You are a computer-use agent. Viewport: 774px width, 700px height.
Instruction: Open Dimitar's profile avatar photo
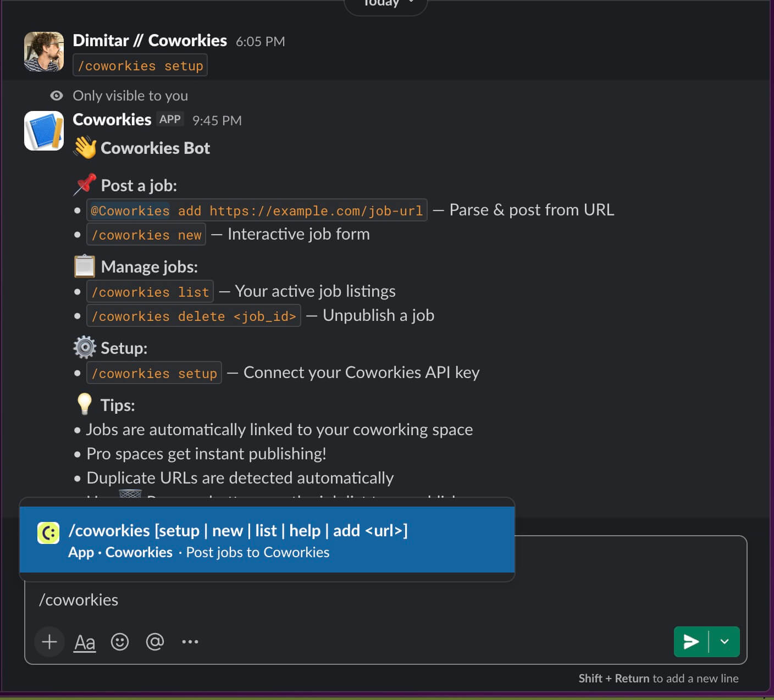point(44,52)
